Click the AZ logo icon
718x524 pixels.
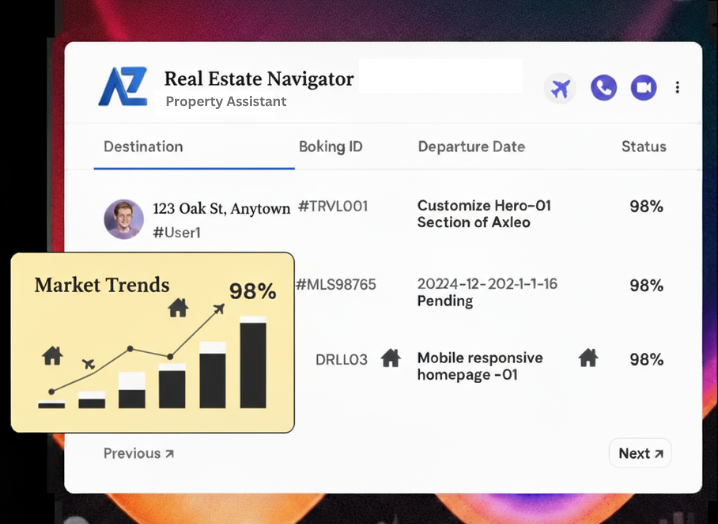point(123,87)
